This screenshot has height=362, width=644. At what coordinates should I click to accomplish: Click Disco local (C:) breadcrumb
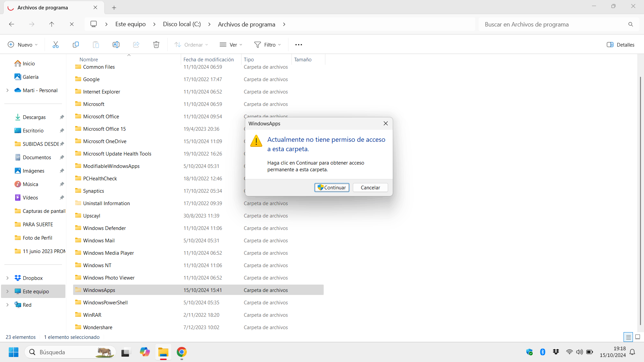tap(182, 24)
